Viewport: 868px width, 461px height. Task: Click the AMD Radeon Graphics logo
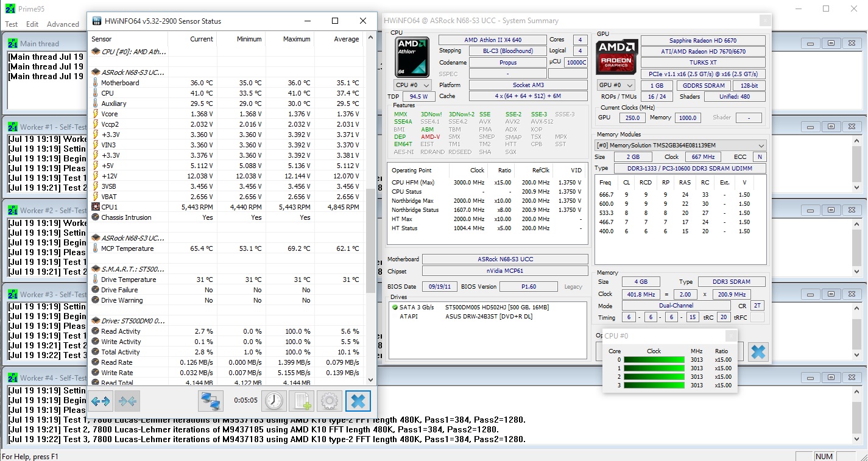coord(616,57)
